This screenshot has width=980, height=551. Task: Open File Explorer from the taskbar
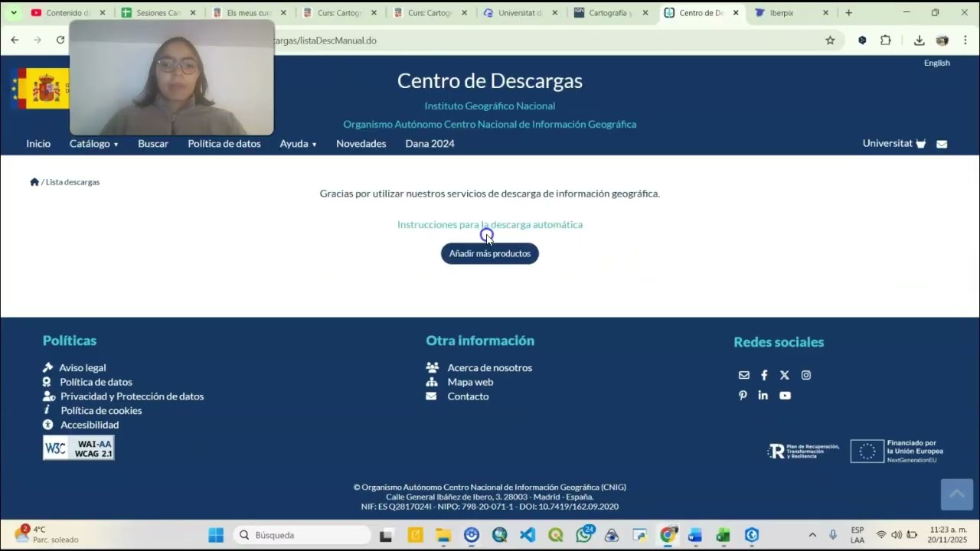(443, 535)
